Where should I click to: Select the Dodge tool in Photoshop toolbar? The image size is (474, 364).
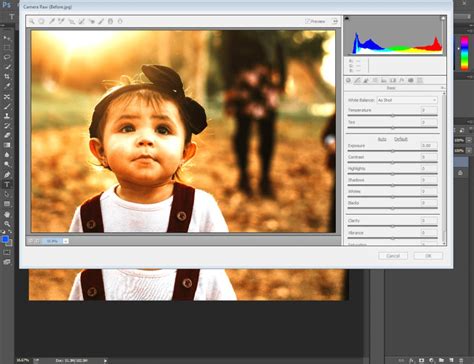point(7,164)
